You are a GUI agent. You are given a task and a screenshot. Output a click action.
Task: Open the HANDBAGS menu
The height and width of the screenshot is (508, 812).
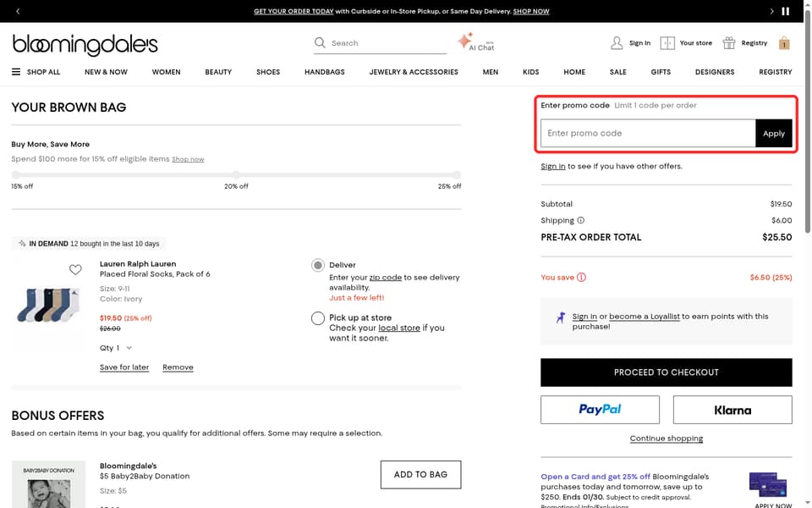pyautogui.click(x=325, y=72)
